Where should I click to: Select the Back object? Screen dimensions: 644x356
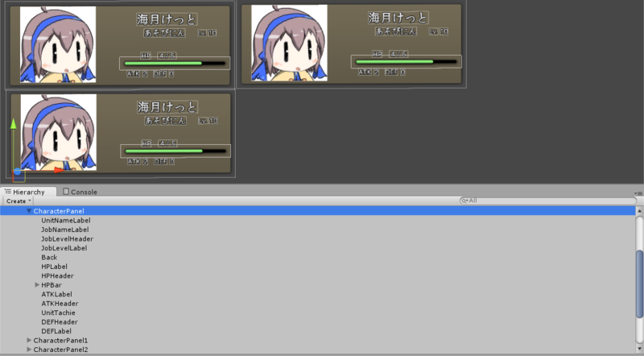(x=49, y=258)
